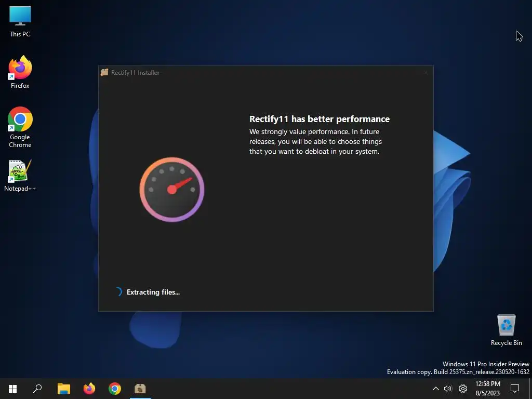Open taskbar Search magnifier
Screen dimensions: 532x399
pyautogui.click(x=37, y=389)
